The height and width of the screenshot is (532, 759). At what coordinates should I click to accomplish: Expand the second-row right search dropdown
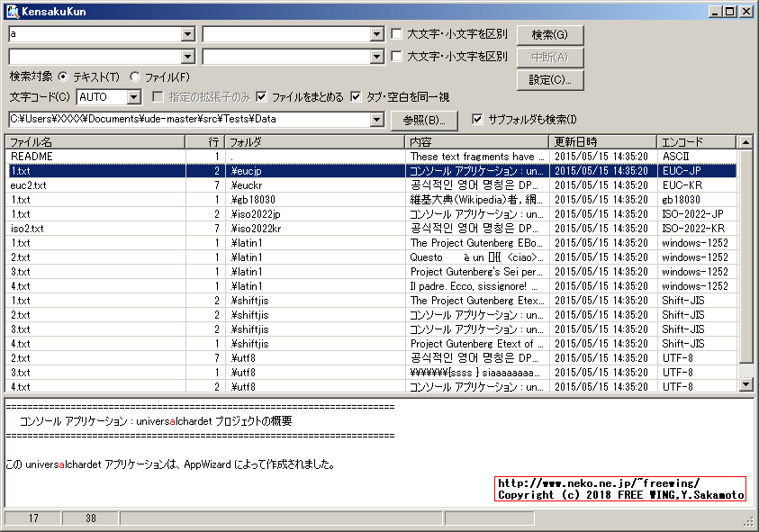pyautogui.click(x=376, y=57)
